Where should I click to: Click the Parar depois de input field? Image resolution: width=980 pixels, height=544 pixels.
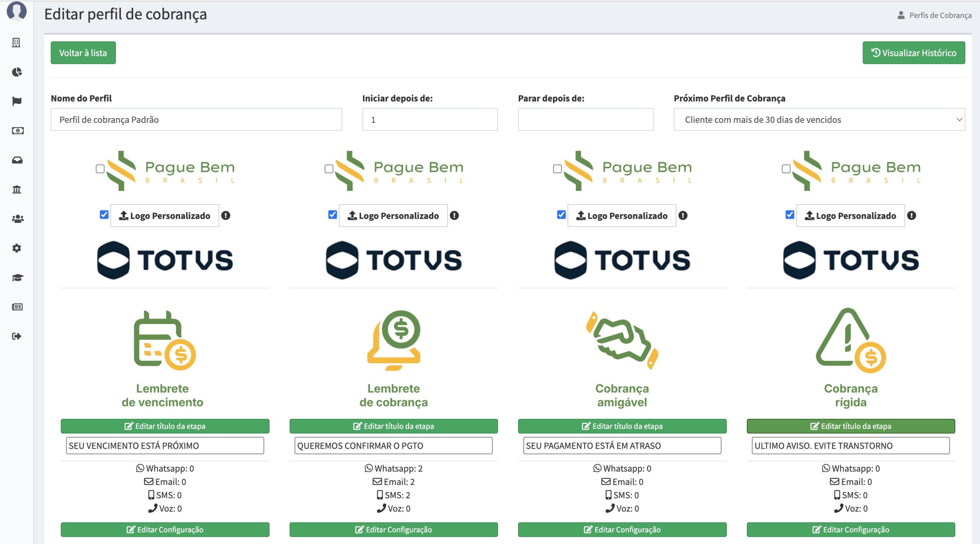tap(585, 120)
